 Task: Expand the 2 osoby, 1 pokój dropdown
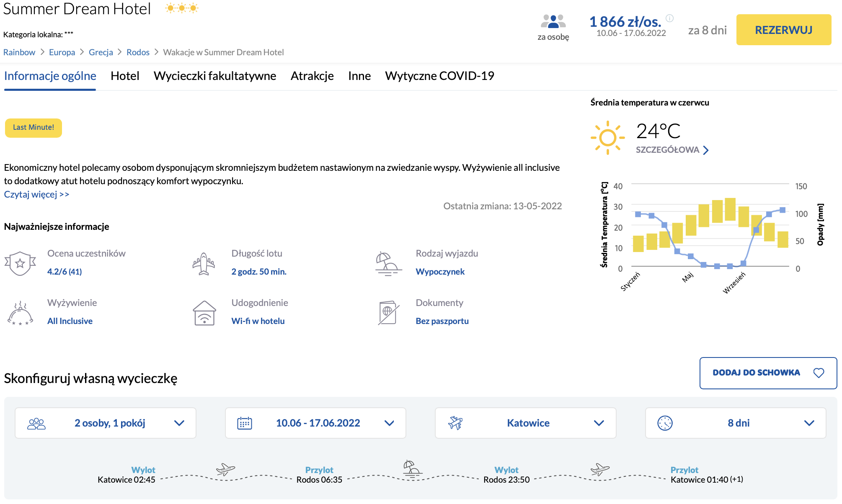[106, 423]
